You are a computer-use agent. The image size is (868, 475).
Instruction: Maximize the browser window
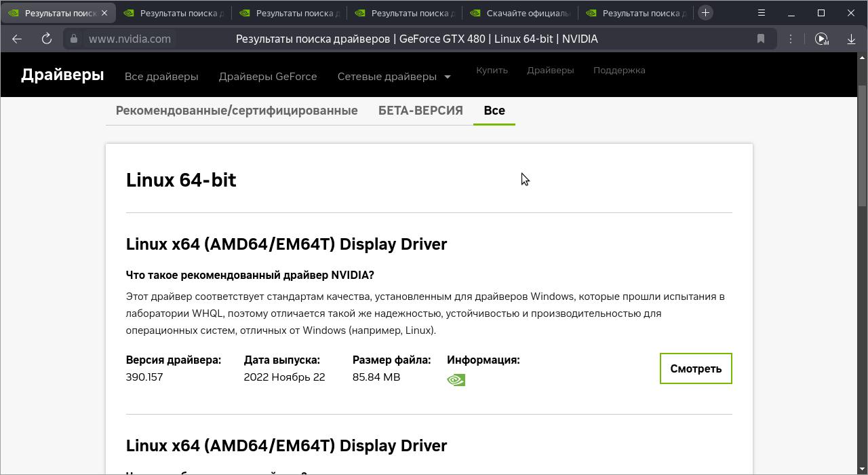[x=821, y=13]
